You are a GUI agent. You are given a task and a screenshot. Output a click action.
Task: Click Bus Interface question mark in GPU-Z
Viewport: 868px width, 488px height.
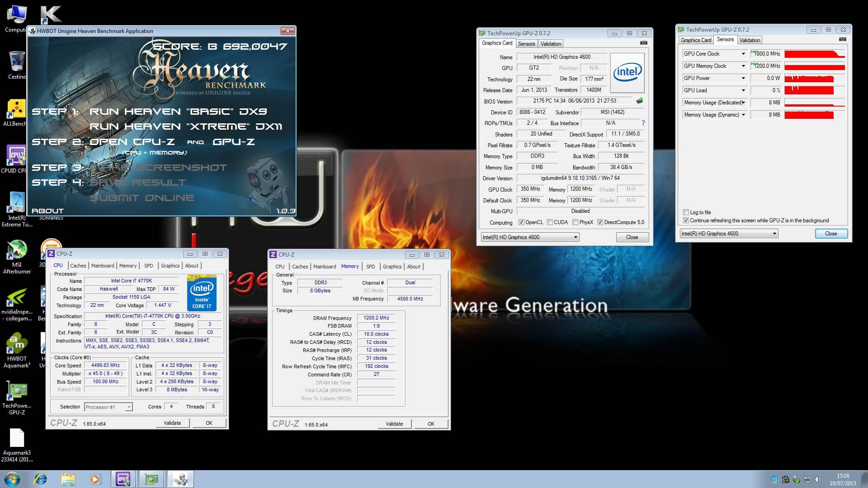[x=643, y=123]
